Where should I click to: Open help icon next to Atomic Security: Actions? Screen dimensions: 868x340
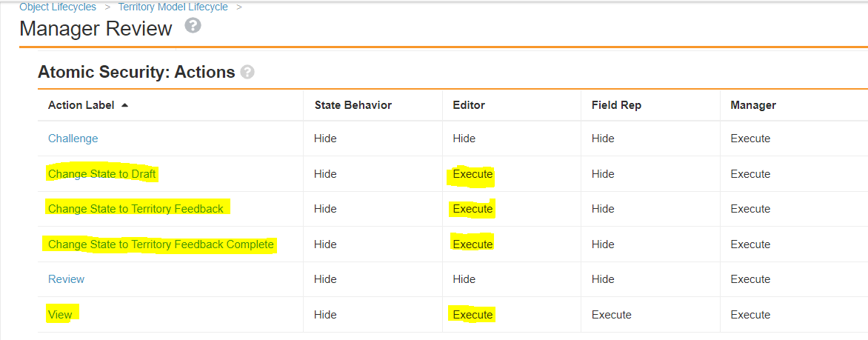(247, 73)
